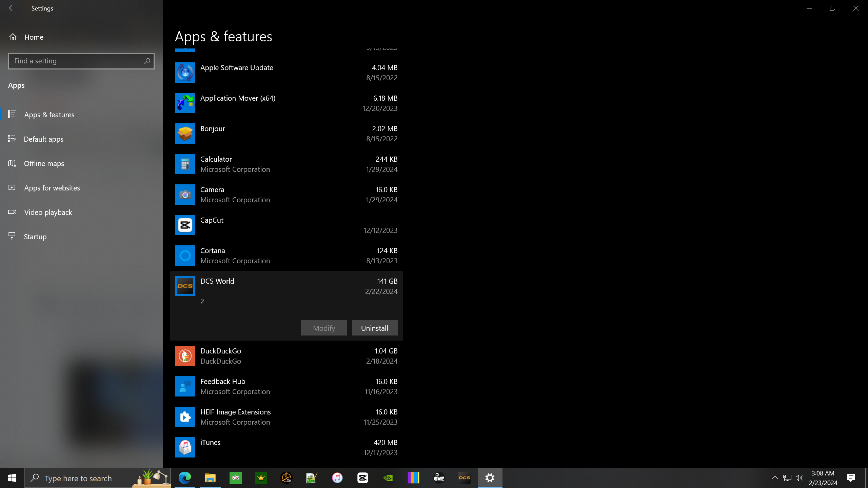Open Startup apps settings

(81, 237)
